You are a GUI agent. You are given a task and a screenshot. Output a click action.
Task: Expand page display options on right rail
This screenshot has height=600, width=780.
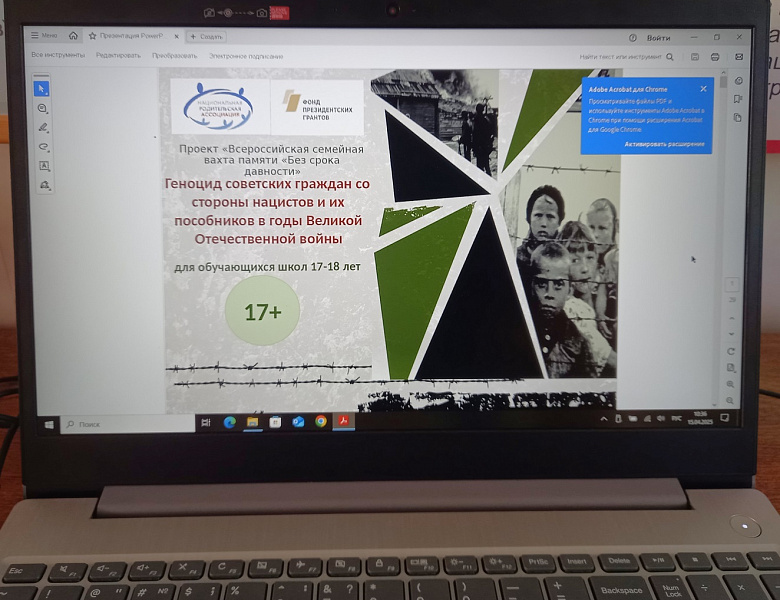point(731,368)
